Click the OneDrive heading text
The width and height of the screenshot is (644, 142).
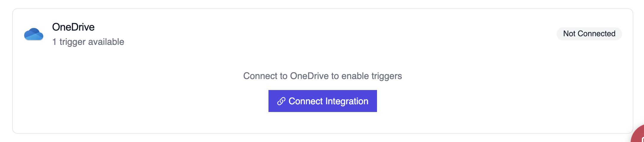[x=73, y=27]
